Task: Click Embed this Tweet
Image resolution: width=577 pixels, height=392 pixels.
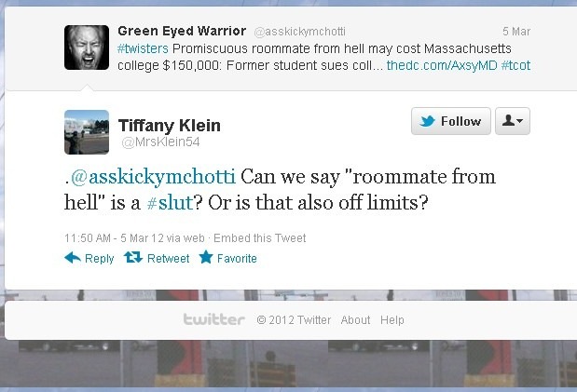Action: [260, 238]
